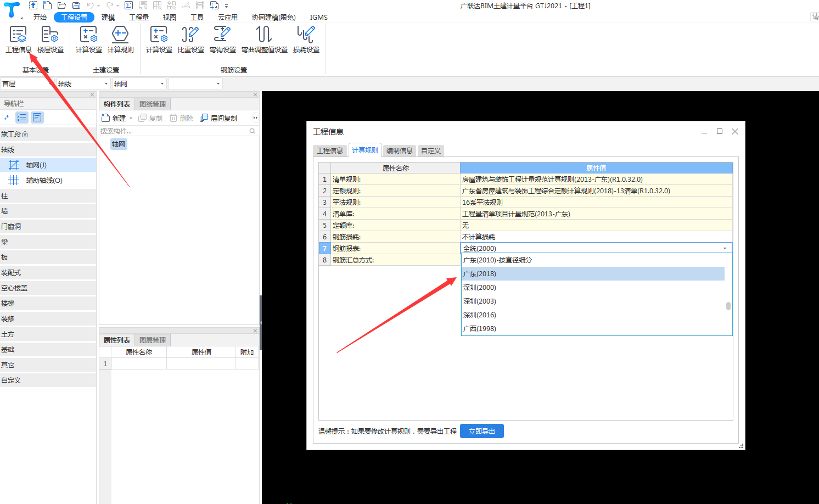
Task: Click the redo arrow icon
Action: [x=110, y=5]
